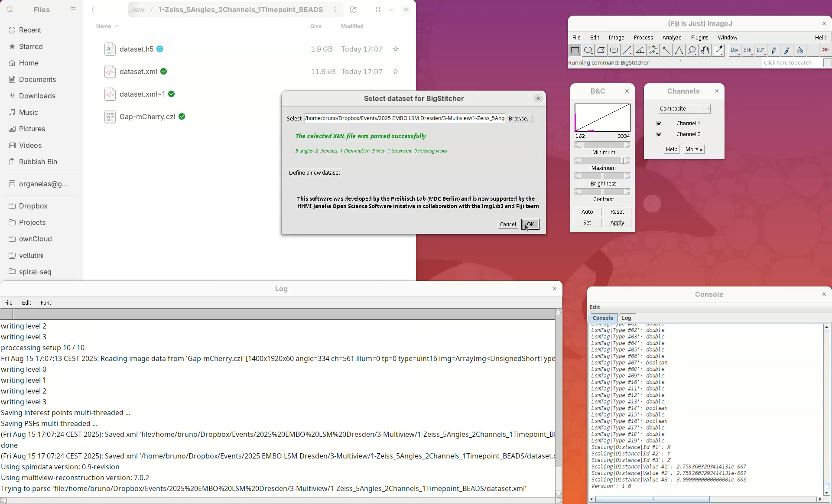This screenshot has height=504, width=832.
Task: Select the Oval selection tool
Action: pyautogui.click(x=588, y=50)
